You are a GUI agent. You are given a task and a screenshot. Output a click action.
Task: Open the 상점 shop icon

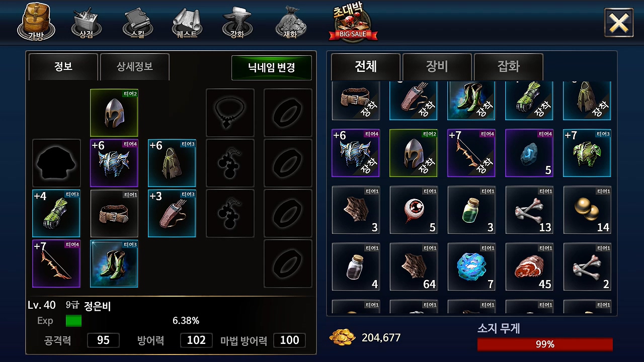(86, 23)
